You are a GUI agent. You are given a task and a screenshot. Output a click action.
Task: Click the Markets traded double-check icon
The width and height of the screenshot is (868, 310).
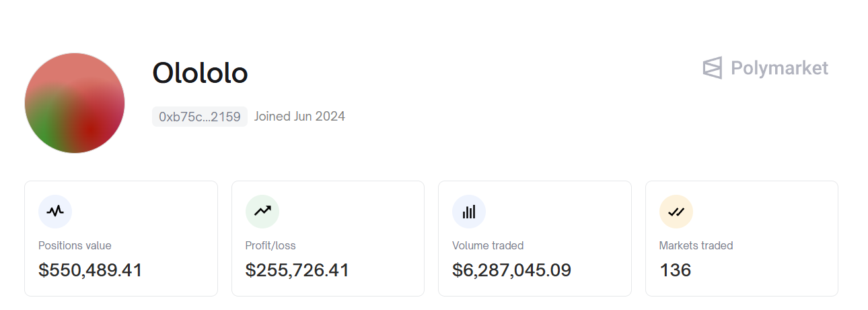(676, 212)
